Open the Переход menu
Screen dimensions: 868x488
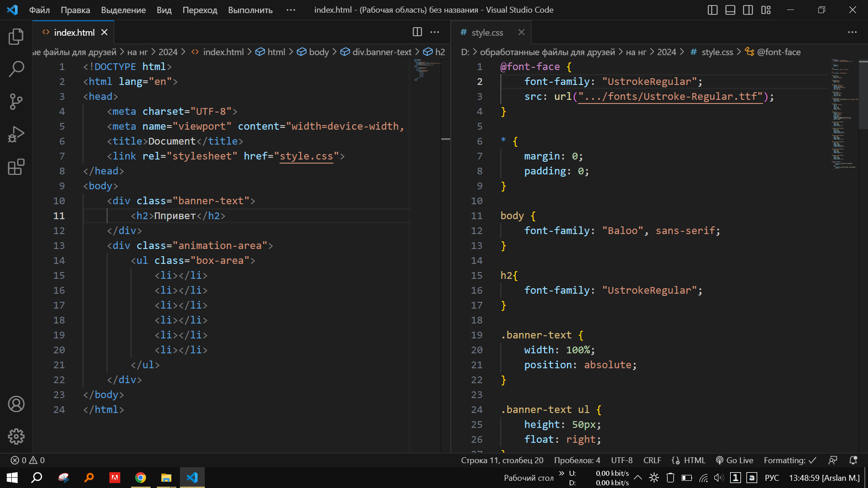click(x=200, y=10)
